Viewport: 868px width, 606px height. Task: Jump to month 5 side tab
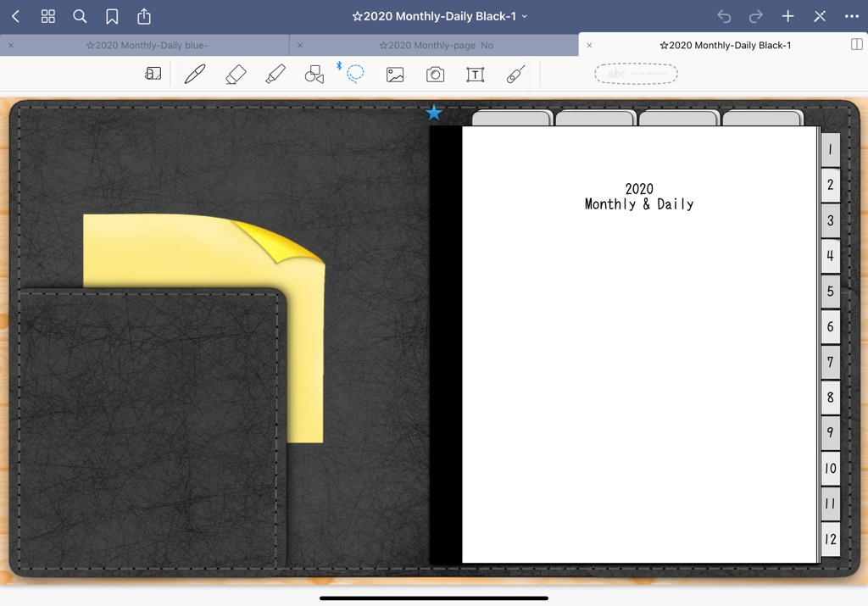coord(831,291)
